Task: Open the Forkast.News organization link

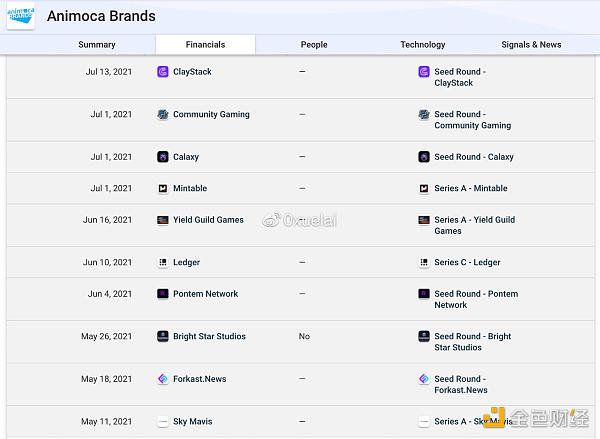Action: click(200, 379)
